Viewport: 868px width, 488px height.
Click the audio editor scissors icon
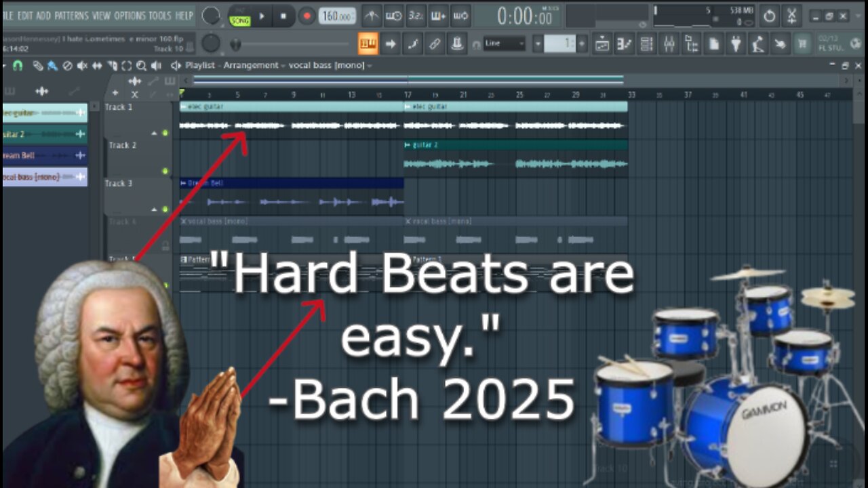tap(791, 16)
